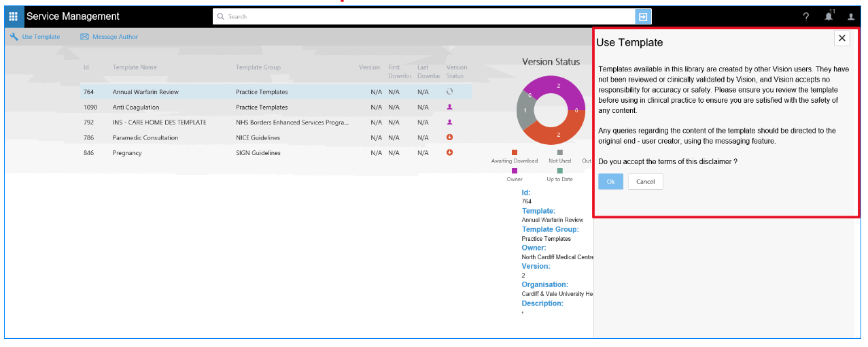Sort by the Template Name column header
This screenshot has height=347, width=868.
click(135, 67)
